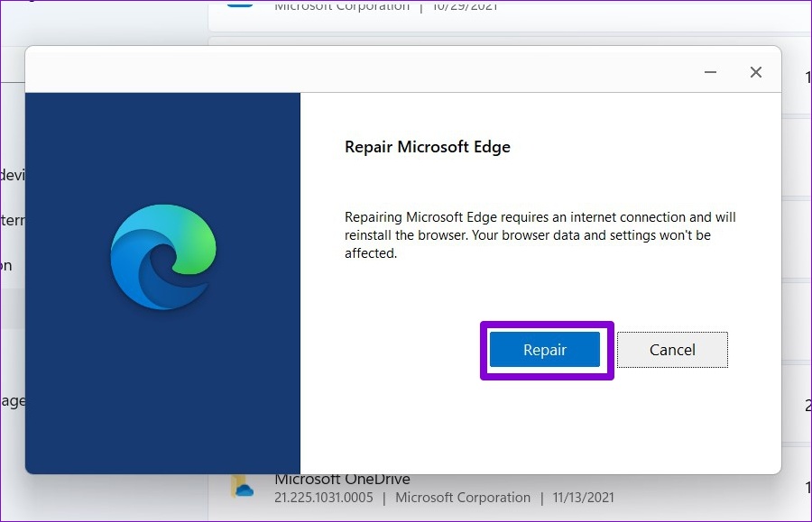Click the "Repairing Microsoft Edge requires" description text
Viewport: 812px width, 522px height.
click(x=540, y=235)
